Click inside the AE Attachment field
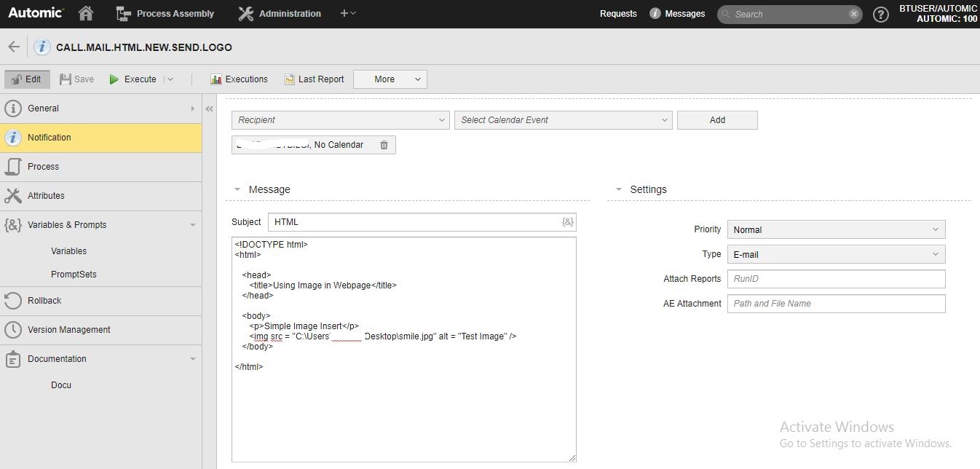Viewport: 980px width, 469px height. coord(835,303)
